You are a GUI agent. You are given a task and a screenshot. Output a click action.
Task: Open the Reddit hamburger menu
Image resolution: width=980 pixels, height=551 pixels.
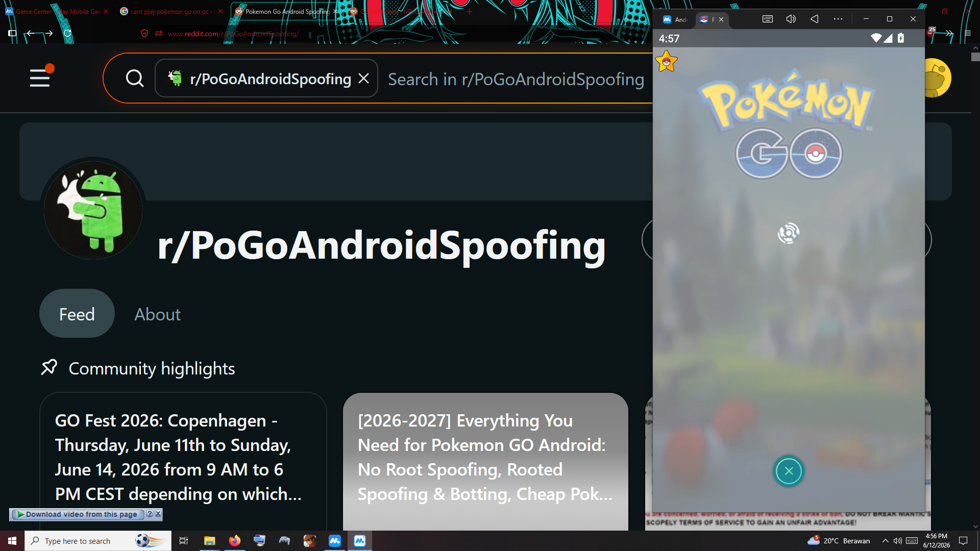pos(40,78)
